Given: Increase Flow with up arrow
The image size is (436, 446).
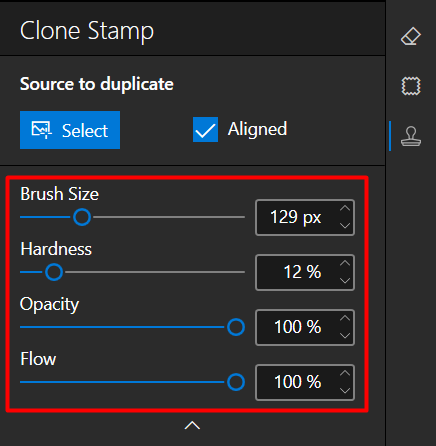Looking at the screenshot, I should (x=345, y=373).
